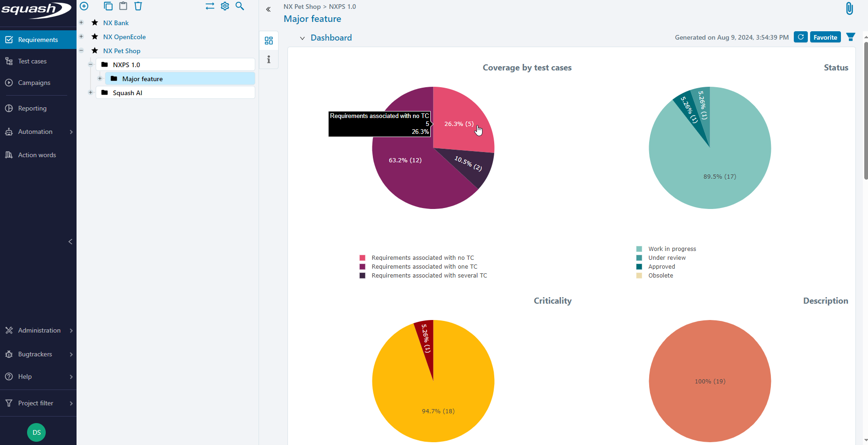Viewport: 868px width, 445px height.
Task: Toggle 'Requirements associated with no TC' legend entry
Action: [422, 258]
